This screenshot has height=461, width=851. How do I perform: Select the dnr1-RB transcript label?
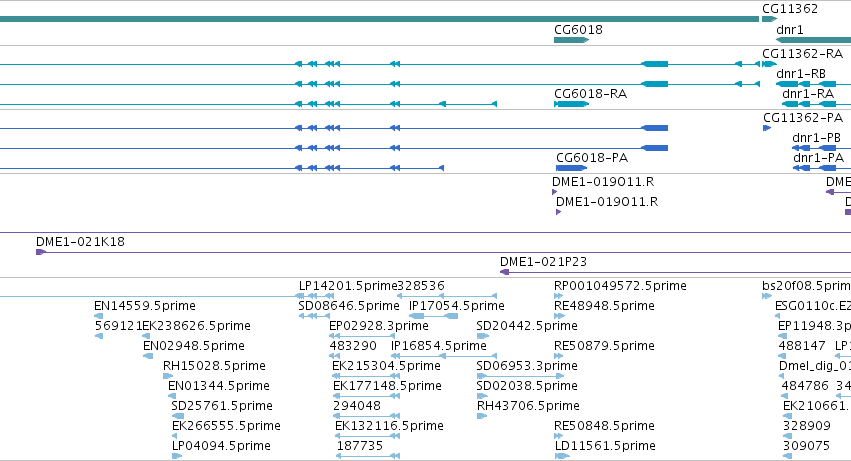click(x=801, y=74)
